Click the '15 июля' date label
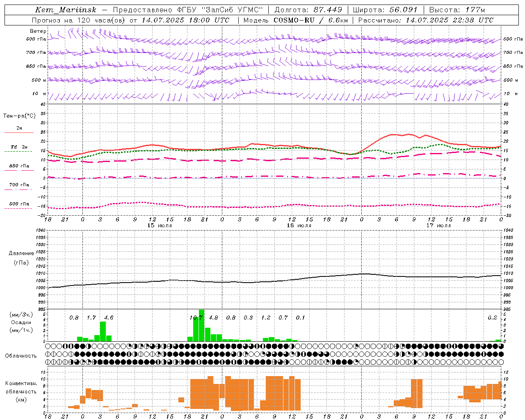525x420 pixels. (x=160, y=225)
